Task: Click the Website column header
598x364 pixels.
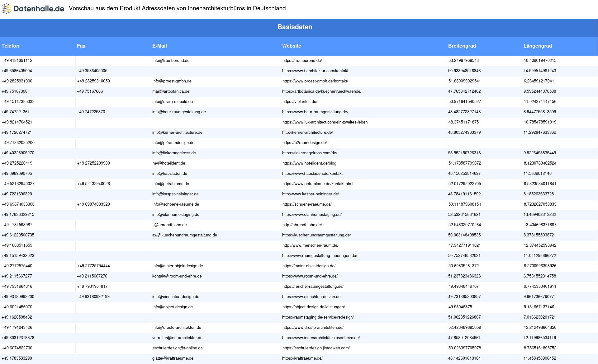Action: pos(292,46)
